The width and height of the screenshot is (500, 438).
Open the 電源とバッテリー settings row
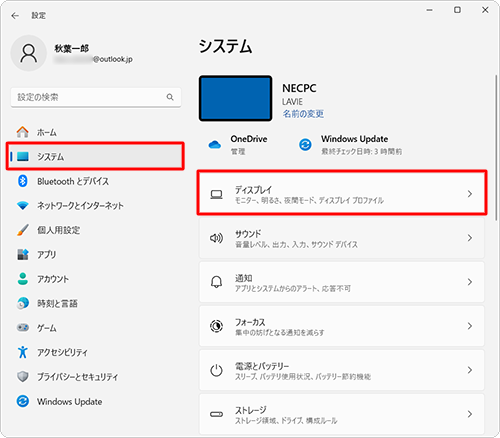coord(342,370)
